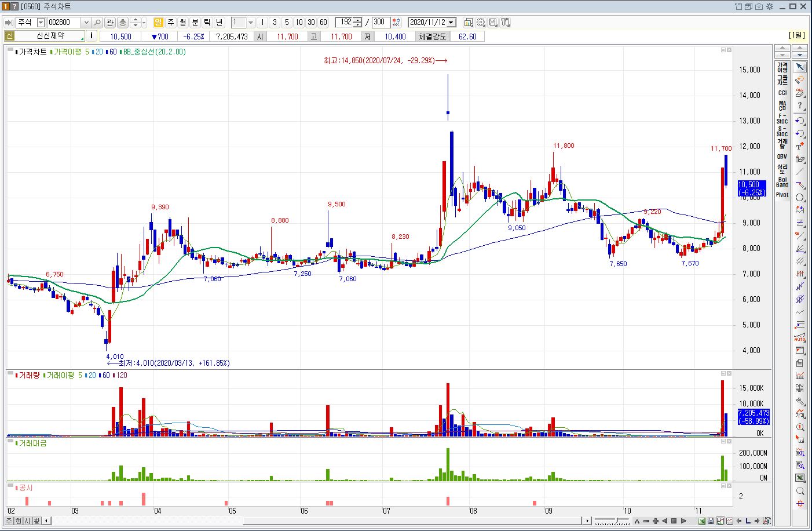Click the up/down stock navigation stepper
Viewport: 812px width, 531px height.
pos(136,22)
